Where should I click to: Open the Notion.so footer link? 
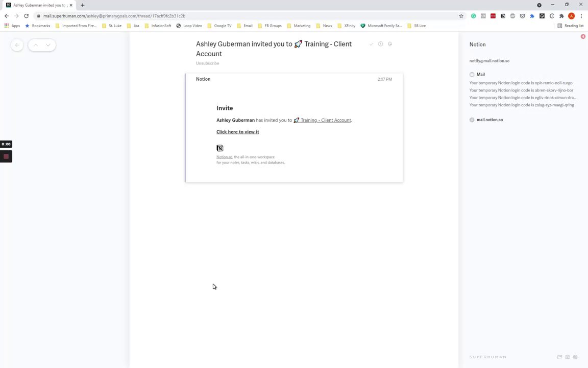pyautogui.click(x=224, y=157)
